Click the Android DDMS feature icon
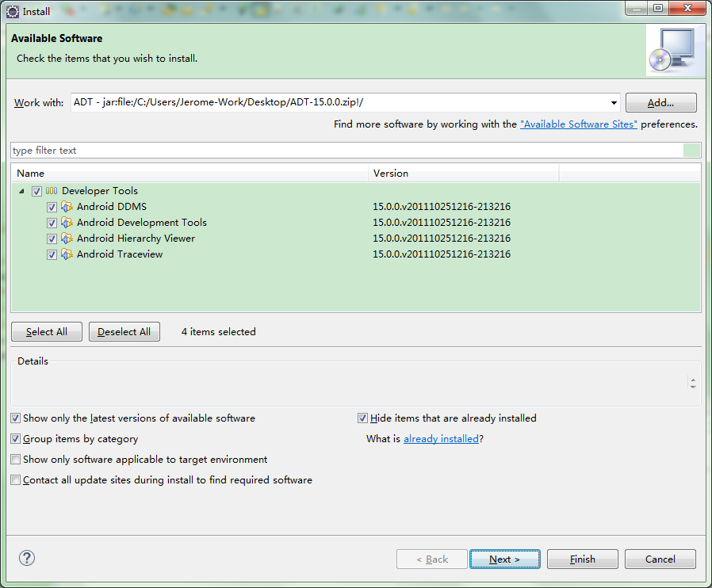This screenshot has width=712, height=588. coord(67,207)
